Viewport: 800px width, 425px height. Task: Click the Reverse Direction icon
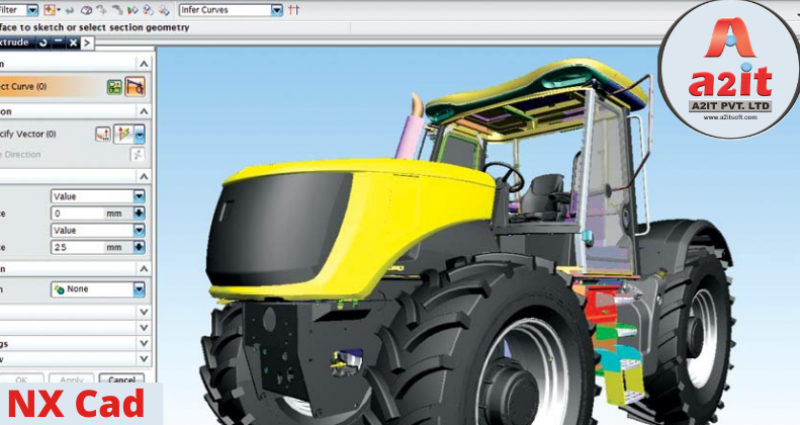pos(137,155)
